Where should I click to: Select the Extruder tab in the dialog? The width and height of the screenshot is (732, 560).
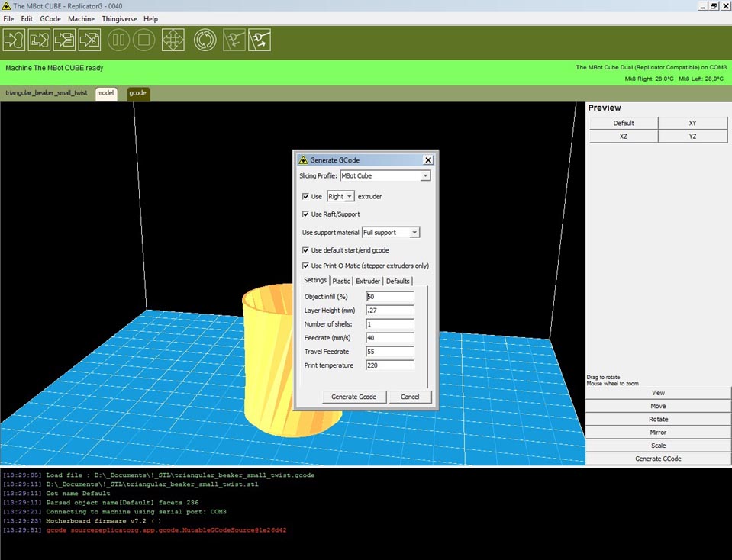pyautogui.click(x=368, y=281)
